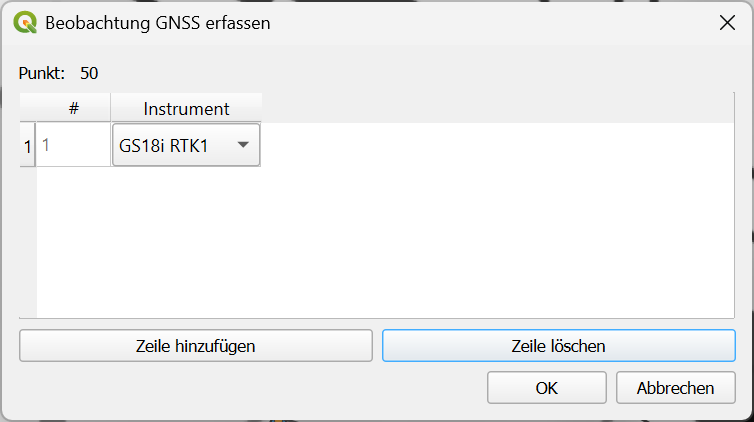Image resolution: width=754 pixels, height=422 pixels.
Task: Click the blank corner cell left of # header
Action: point(28,108)
